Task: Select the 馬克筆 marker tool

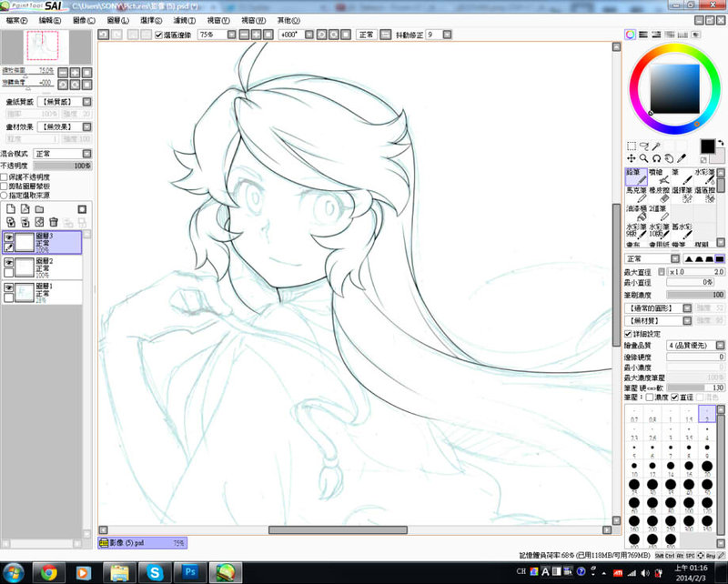Action: 636,195
